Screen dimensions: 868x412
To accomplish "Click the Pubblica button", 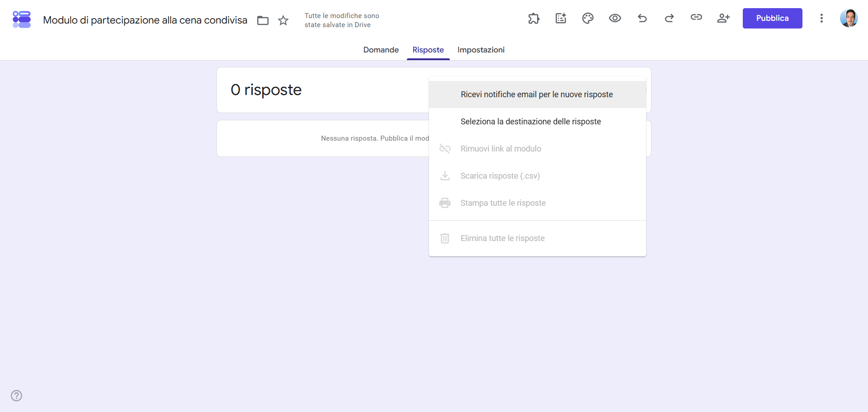I will tap(772, 18).
